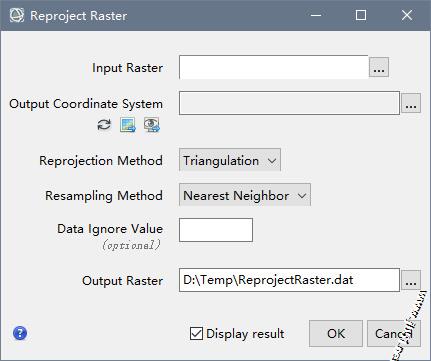Click the coordinate system from raster icon

(128, 125)
